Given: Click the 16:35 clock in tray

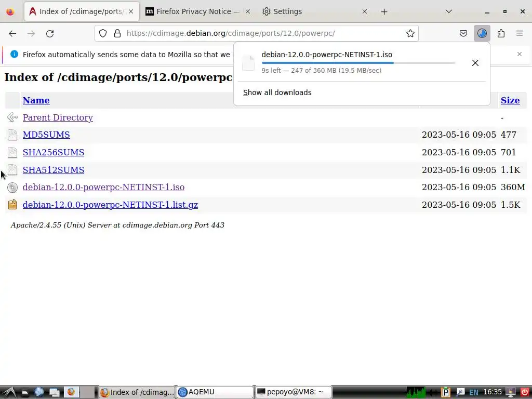Looking at the screenshot, I should (493, 392).
